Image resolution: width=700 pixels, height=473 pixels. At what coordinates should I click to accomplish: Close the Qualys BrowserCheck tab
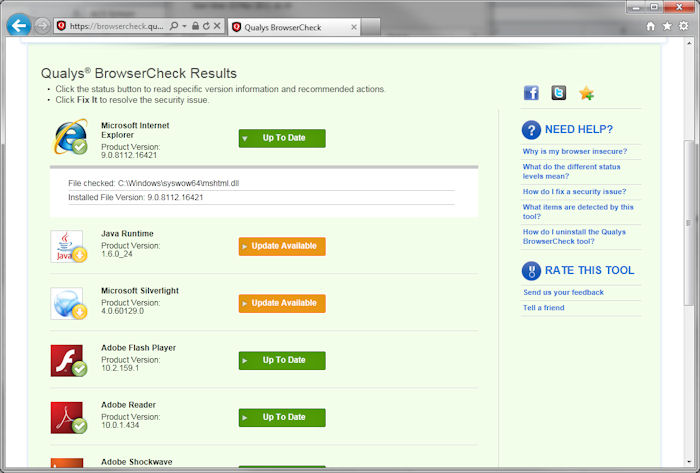tap(354, 27)
